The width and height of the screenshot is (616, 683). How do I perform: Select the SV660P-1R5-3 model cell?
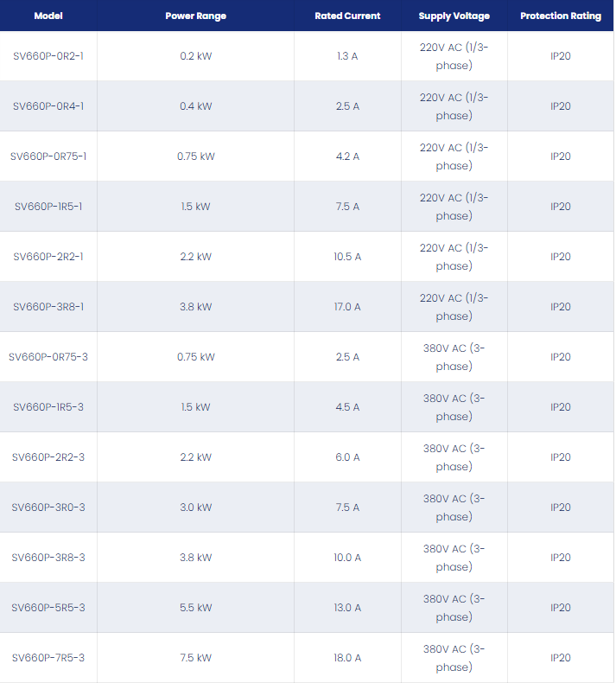[x=48, y=407]
